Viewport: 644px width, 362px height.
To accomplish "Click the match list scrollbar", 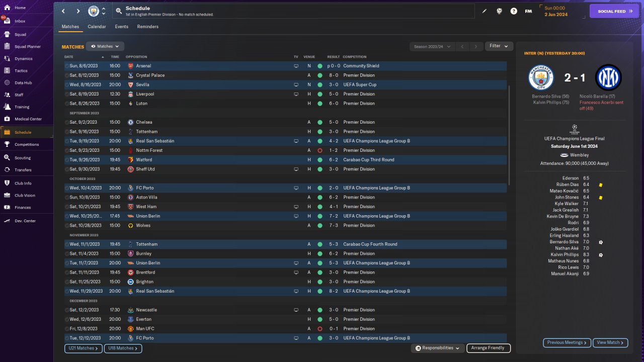I will click(x=509, y=135).
